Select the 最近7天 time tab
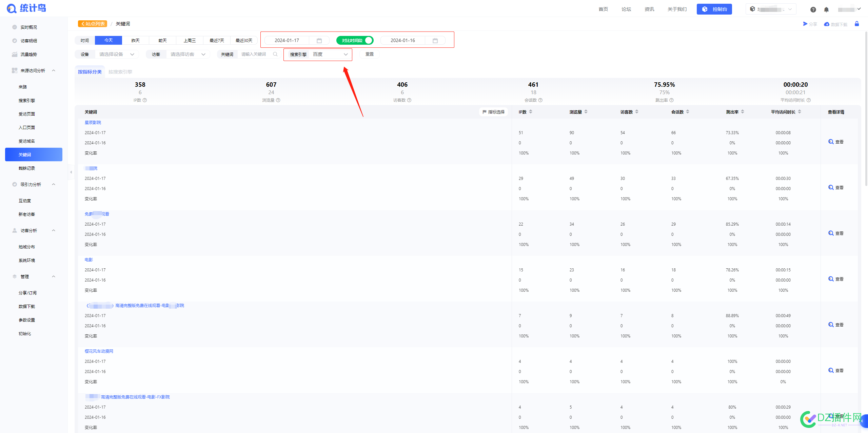Image resolution: width=868 pixels, height=433 pixels. point(217,41)
